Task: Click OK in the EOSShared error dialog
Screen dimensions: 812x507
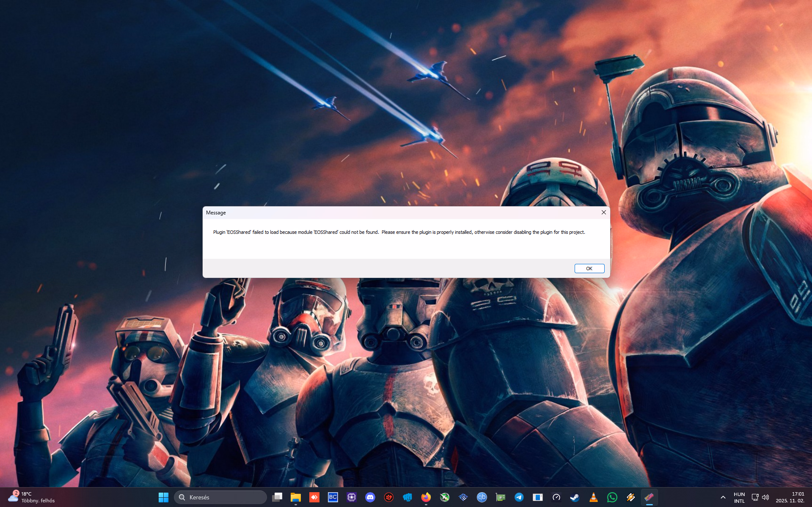Action: pos(589,269)
